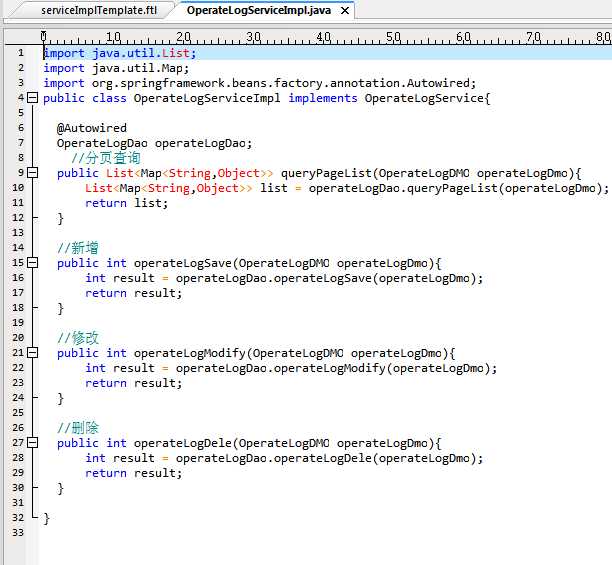Click 'return result;' on line 17

pos(133,293)
